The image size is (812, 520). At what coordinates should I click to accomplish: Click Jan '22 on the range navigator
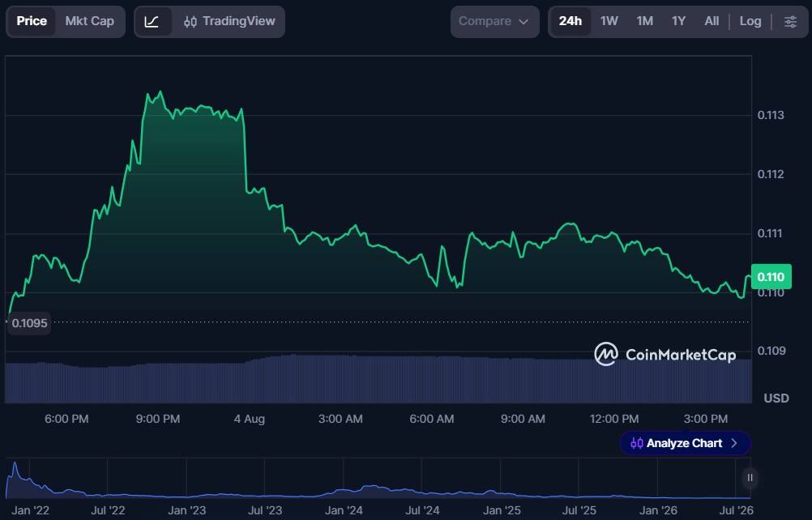pyautogui.click(x=31, y=511)
